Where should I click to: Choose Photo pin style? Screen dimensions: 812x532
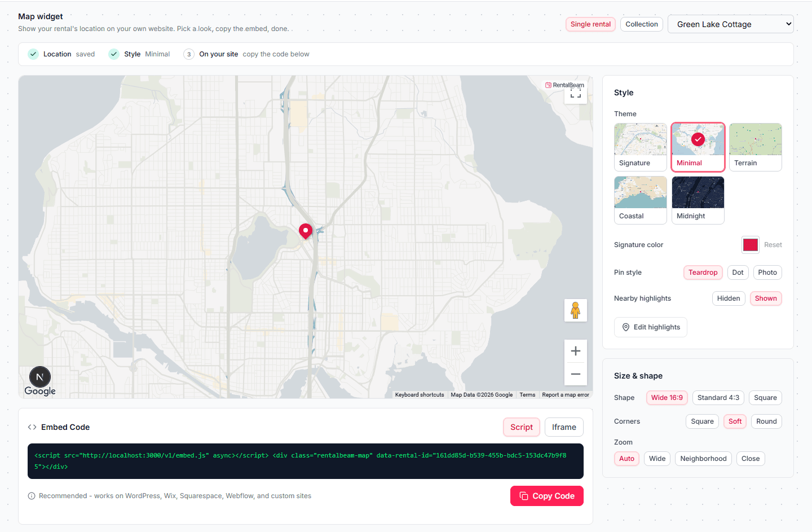[x=767, y=272]
